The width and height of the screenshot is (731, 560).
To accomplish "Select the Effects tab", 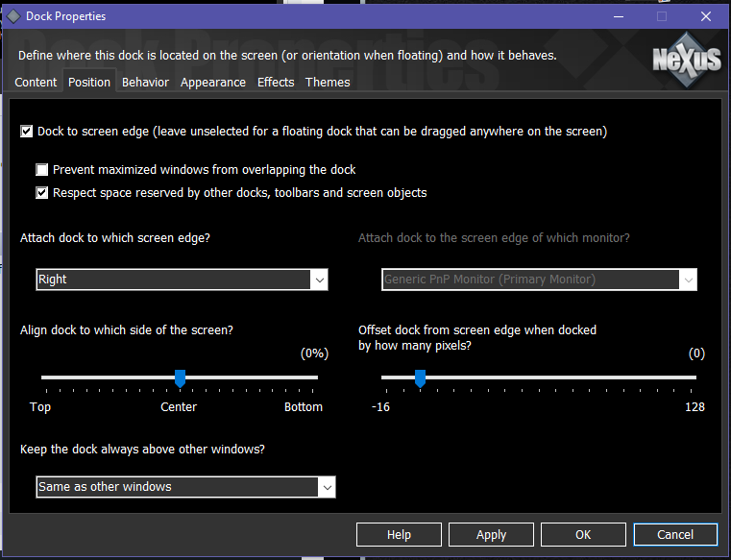I will tap(276, 83).
